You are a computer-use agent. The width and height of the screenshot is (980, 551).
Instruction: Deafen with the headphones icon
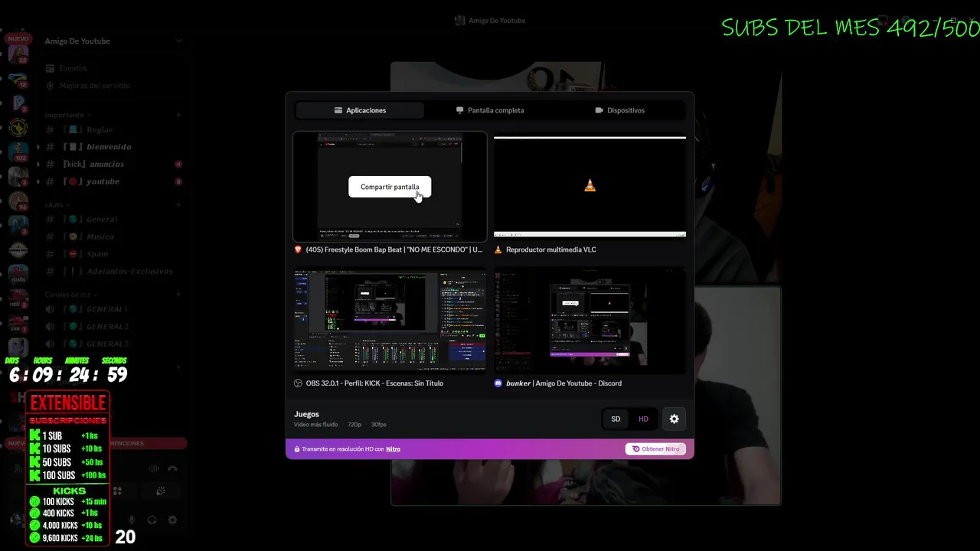pos(152,520)
